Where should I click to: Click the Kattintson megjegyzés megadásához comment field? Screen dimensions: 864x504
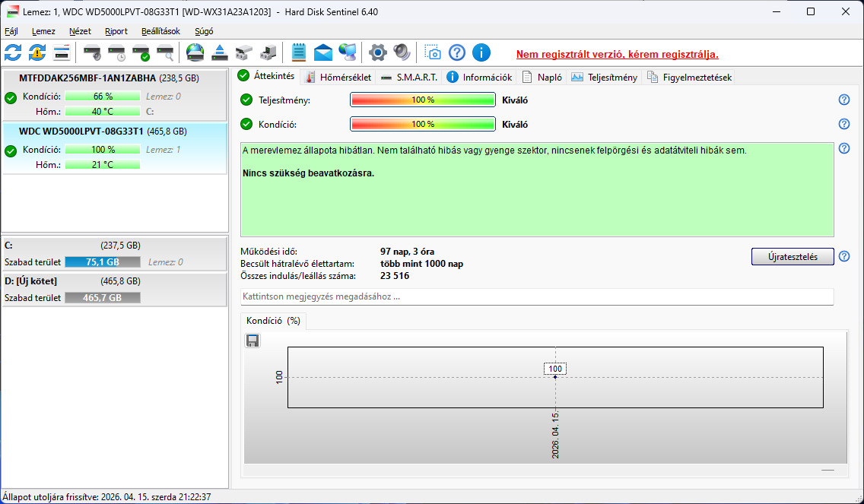(x=537, y=296)
